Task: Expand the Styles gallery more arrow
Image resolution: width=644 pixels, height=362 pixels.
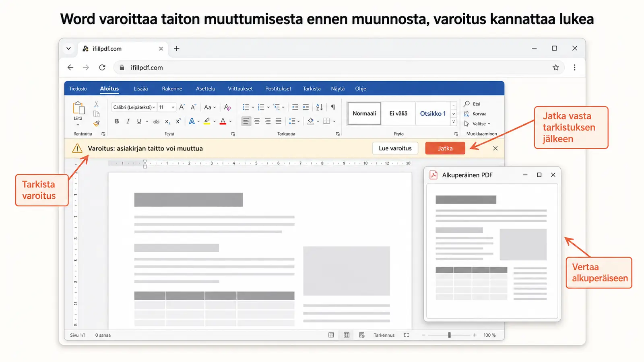Action: [x=454, y=122]
